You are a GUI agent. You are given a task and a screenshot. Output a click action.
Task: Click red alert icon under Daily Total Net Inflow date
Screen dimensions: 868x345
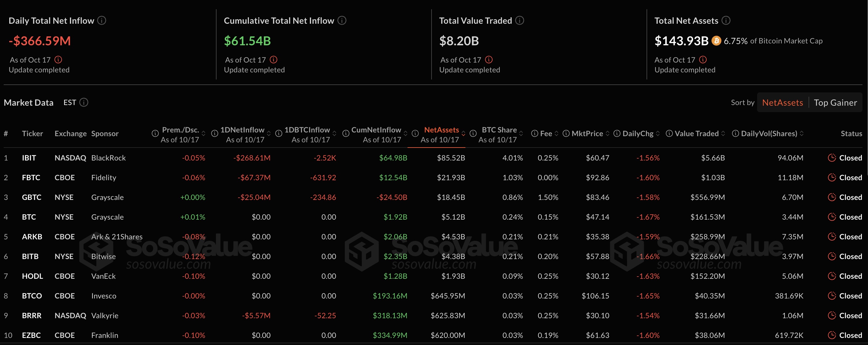[x=58, y=60]
